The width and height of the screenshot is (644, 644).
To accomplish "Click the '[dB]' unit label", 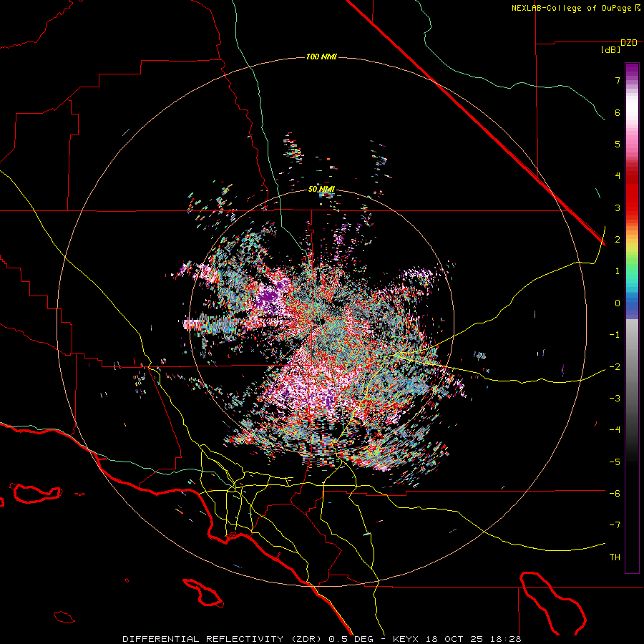I will pos(610,50).
